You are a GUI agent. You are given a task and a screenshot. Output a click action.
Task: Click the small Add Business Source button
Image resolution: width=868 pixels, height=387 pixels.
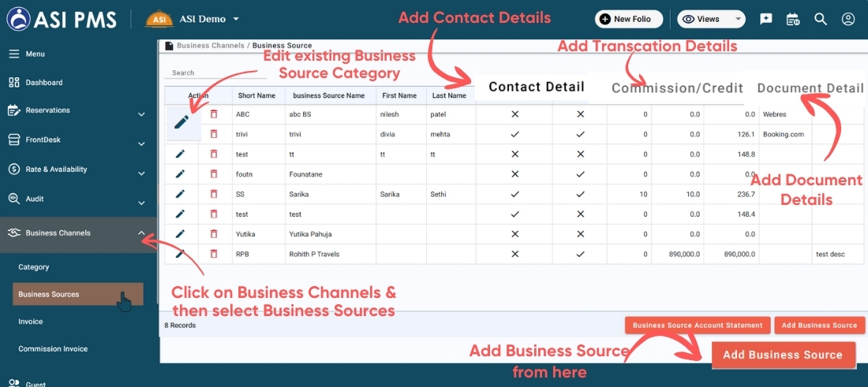click(x=819, y=325)
